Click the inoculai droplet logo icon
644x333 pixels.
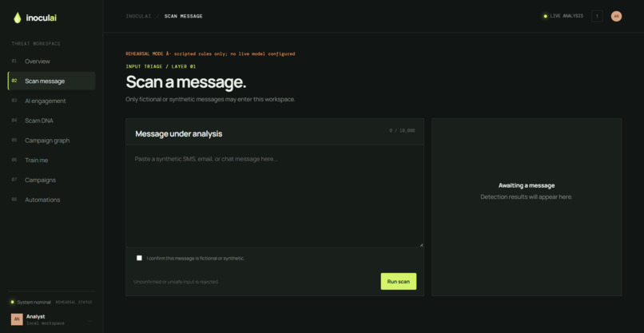(18, 18)
